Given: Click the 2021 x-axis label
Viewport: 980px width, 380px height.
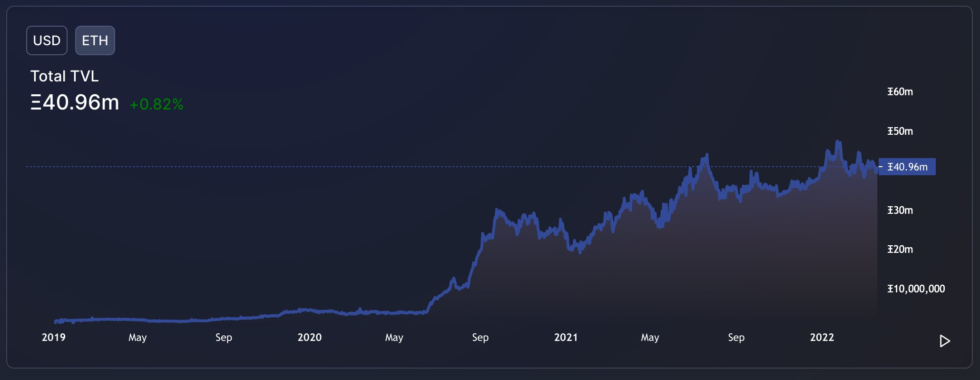Looking at the screenshot, I should (566, 337).
